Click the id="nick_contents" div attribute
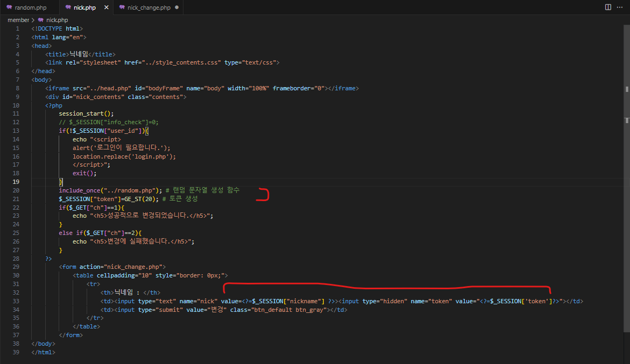This screenshot has width=630, height=364. coord(93,97)
